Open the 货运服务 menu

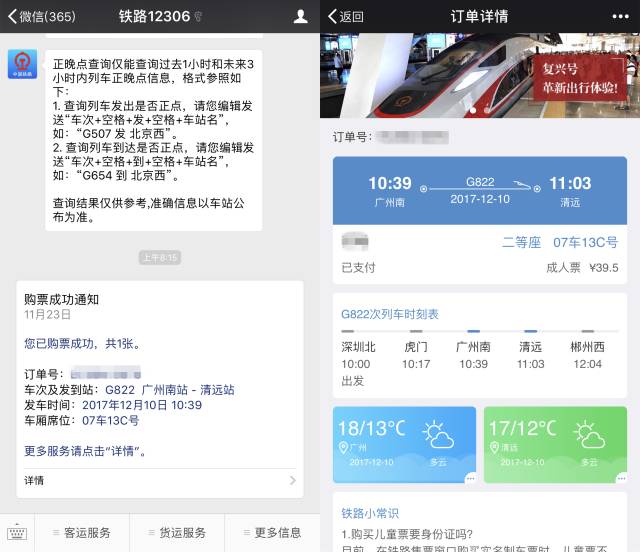tap(177, 533)
